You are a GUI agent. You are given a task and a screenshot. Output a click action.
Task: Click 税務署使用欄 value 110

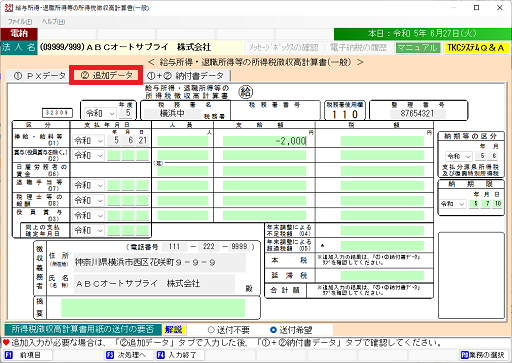[345, 114]
